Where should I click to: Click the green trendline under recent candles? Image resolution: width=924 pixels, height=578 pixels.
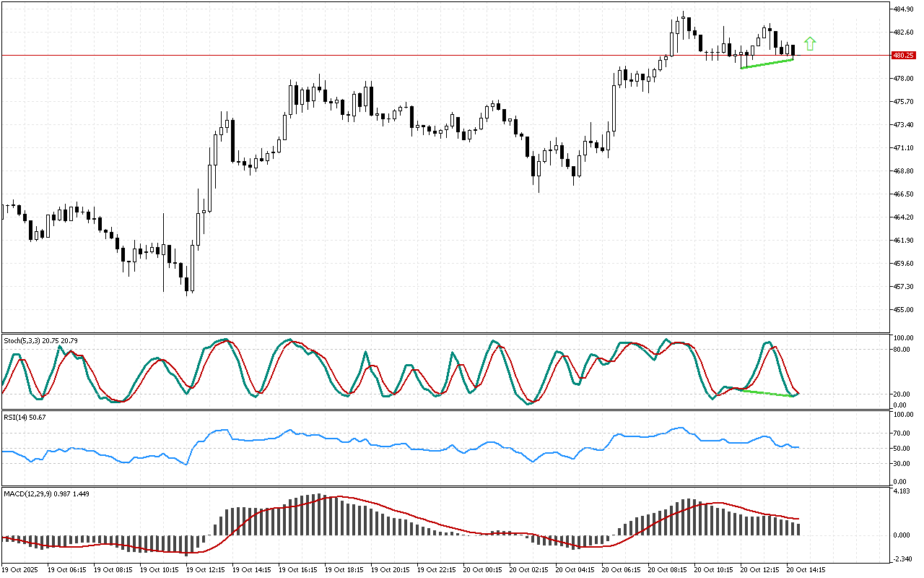tap(767, 64)
